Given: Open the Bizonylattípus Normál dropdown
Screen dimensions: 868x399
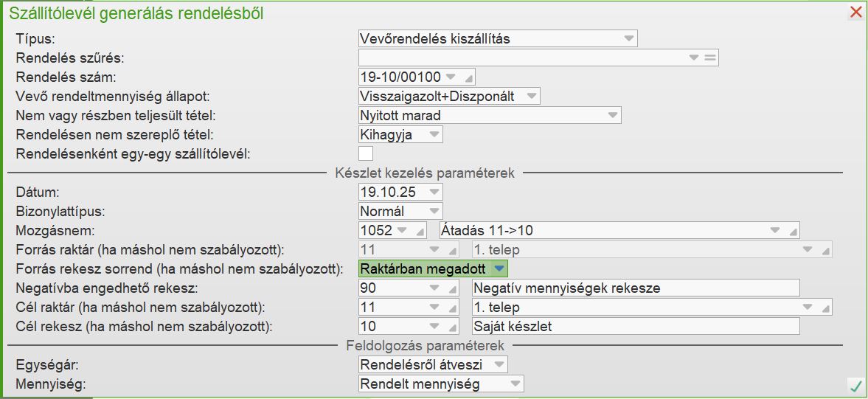Looking at the screenshot, I should pos(434,211).
